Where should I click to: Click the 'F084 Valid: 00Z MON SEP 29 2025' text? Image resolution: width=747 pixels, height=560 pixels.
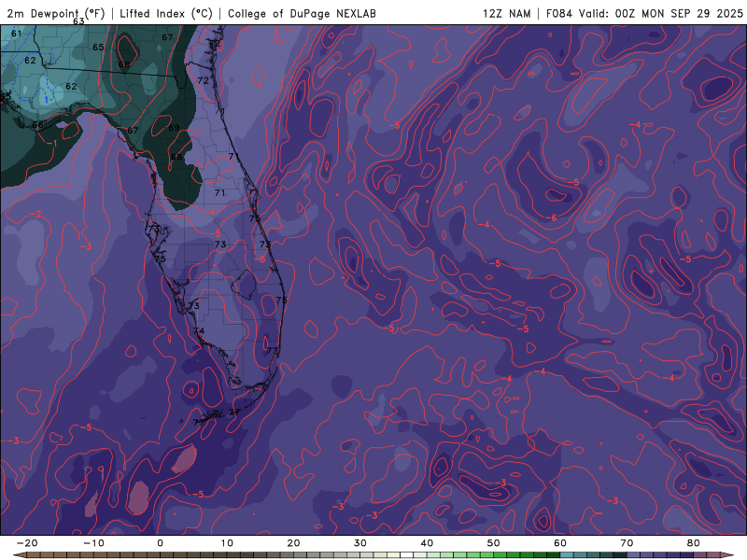tap(644, 13)
